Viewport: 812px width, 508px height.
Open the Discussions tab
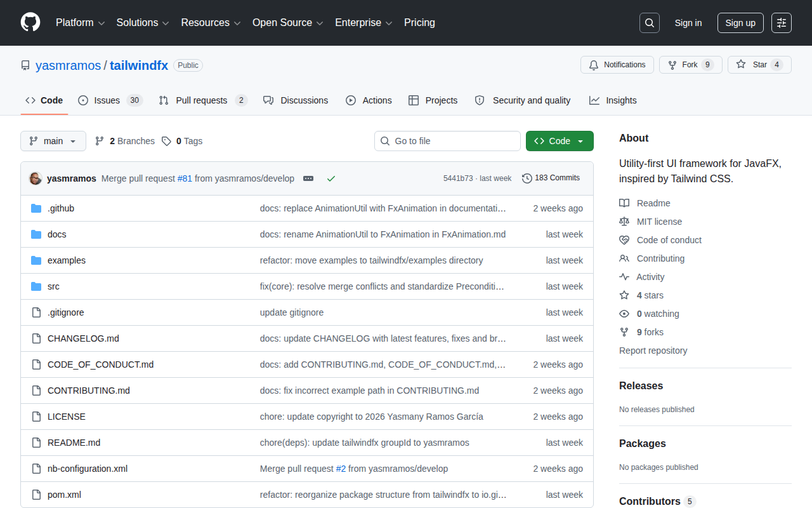click(x=296, y=100)
